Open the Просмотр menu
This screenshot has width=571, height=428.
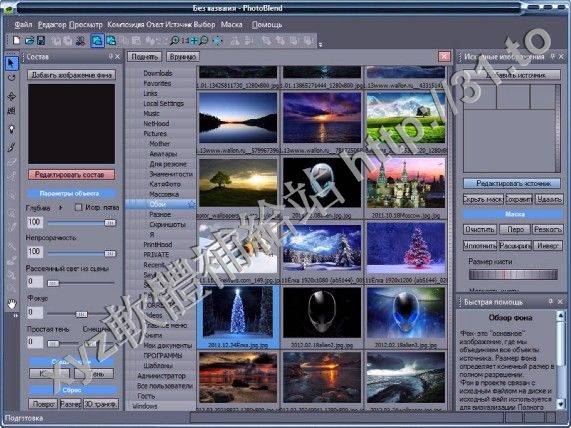[x=86, y=25]
